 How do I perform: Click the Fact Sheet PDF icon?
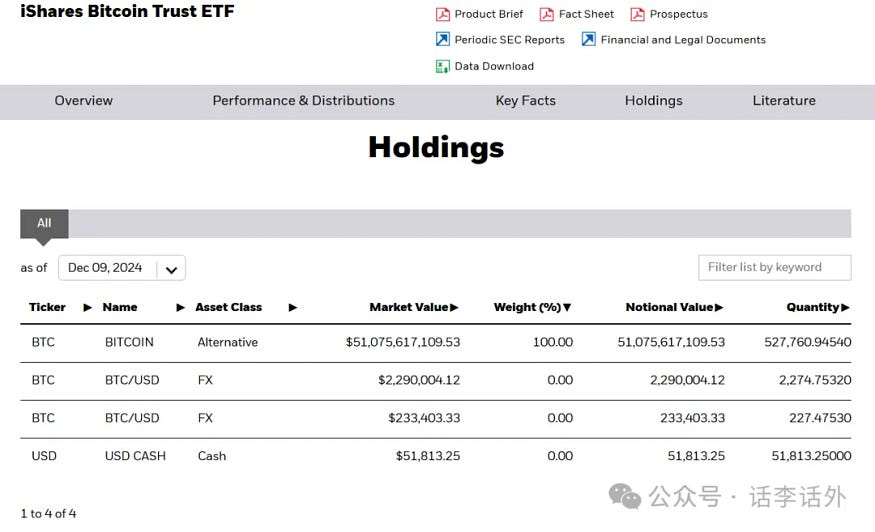[546, 15]
